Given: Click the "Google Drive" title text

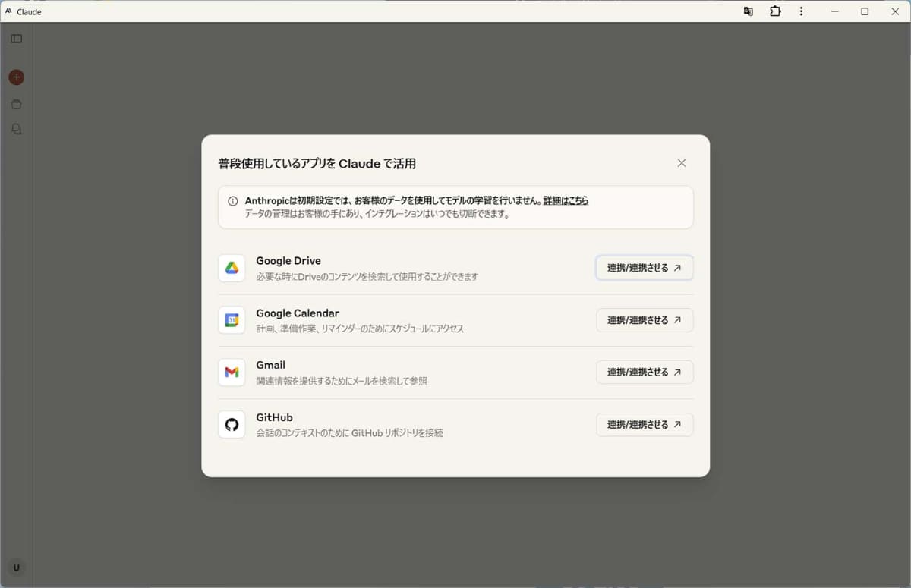Looking at the screenshot, I should [288, 261].
